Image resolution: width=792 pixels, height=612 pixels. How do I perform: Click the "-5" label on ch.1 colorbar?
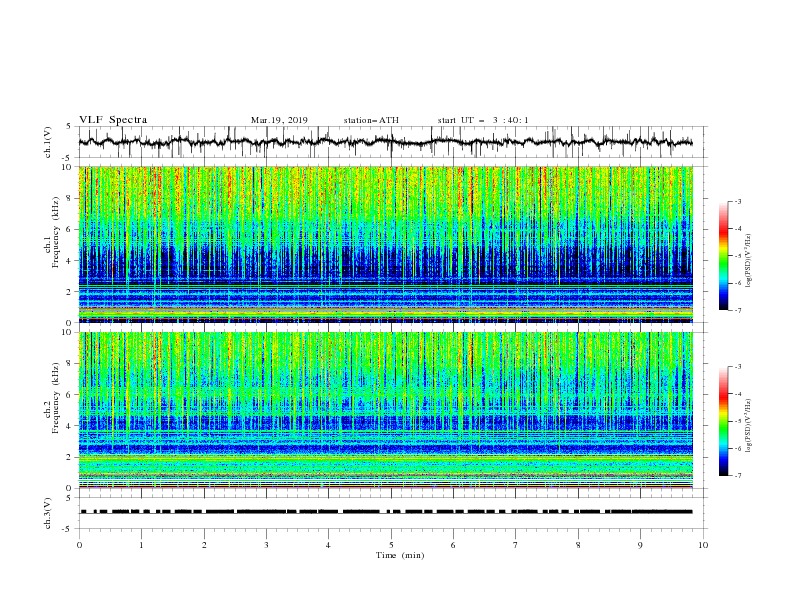click(737, 256)
